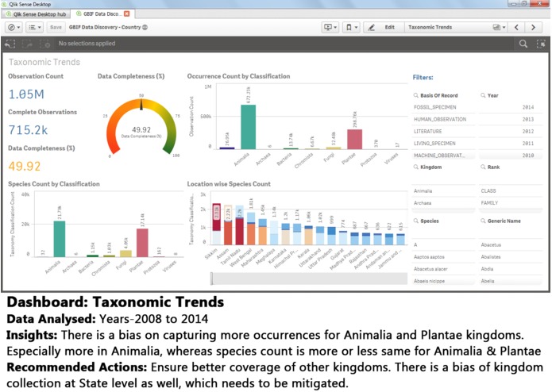This screenshot has width=552, height=392.
Task: Click the greyed Save button
Action: pyautogui.click(x=56, y=27)
